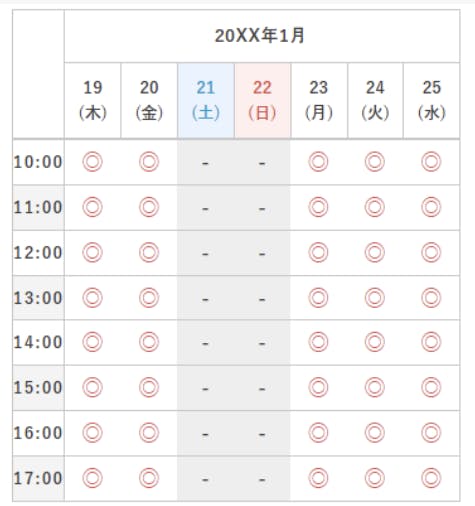Book the 11:00 slot on the 20th (金)
The width and height of the screenshot is (475, 506).
tap(149, 207)
